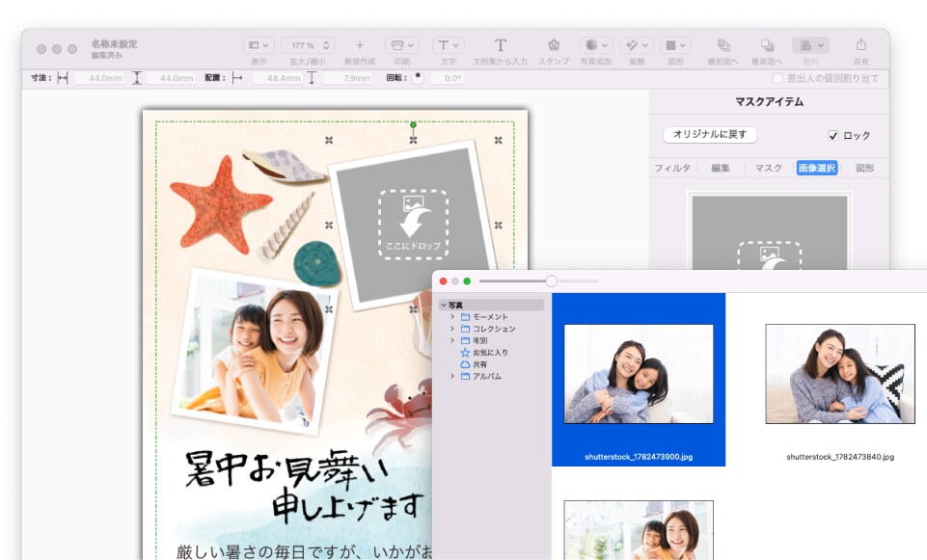Click the horizontal position arrow icon next to 配置
Image resolution: width=927 pixels, height=560 pixels.
tap(237, 78)
